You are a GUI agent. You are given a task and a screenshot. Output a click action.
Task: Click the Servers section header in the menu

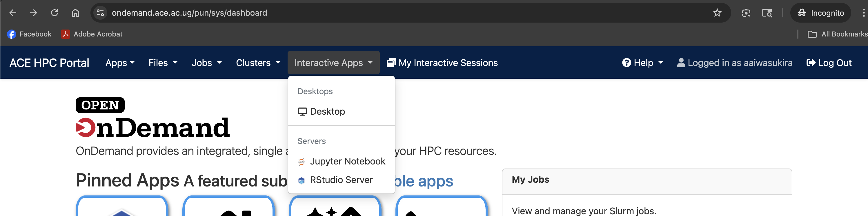(x=312, y=141)
